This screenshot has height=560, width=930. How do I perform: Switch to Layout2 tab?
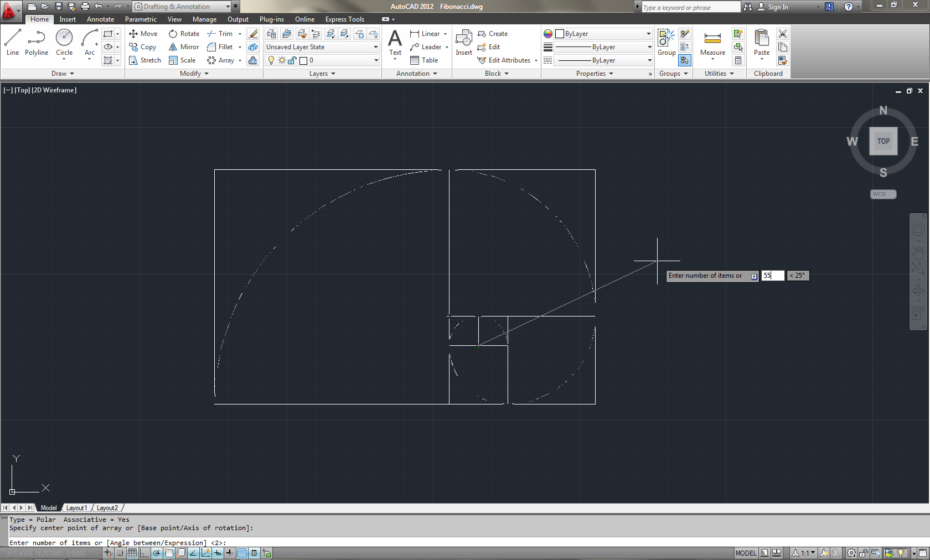pyautogui.click(x=107, y=508)
